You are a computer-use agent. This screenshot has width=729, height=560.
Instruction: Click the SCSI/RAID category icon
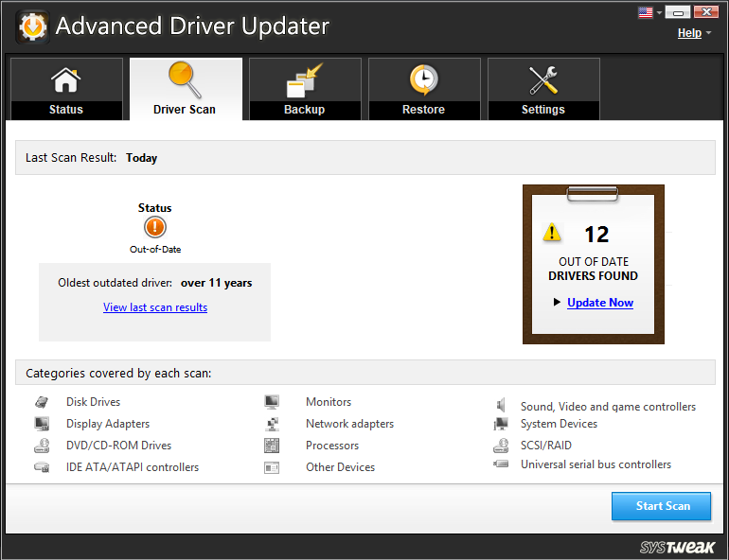click(501, 446)
